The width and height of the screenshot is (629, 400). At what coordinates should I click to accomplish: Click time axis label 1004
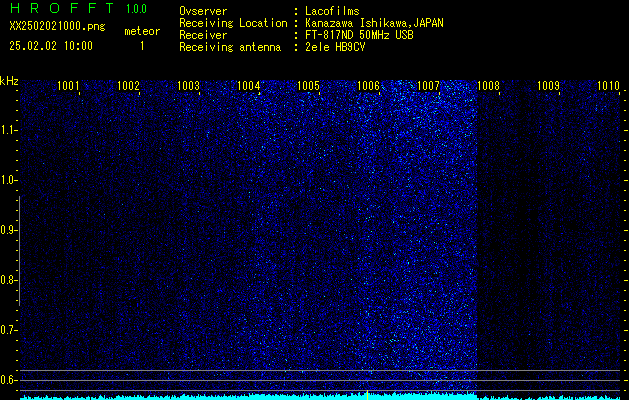[248, 85]
